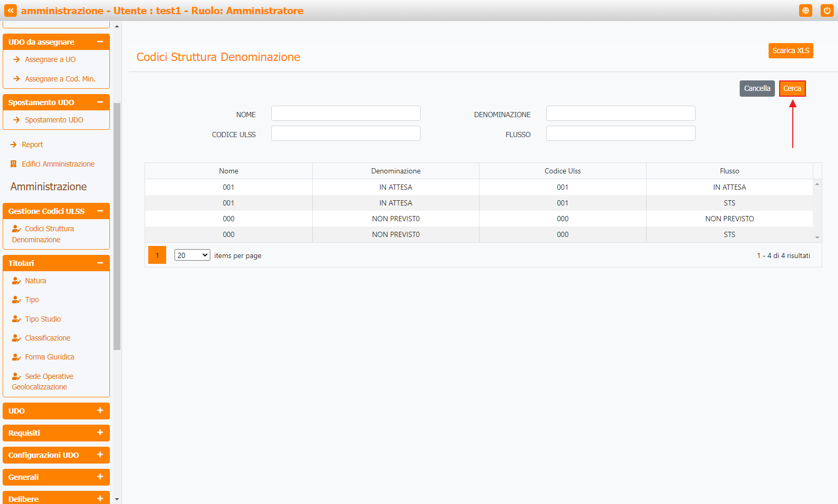Image resolution: width=838 pixels, height=504 pixels.
Task: Click the arrow icon beside Report
Action: (x=14, y=145)
